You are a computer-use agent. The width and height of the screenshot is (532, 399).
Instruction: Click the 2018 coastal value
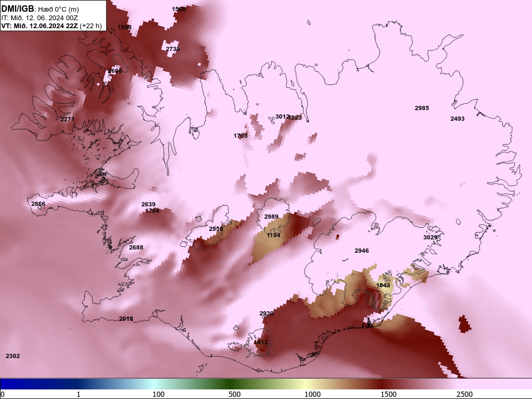coord(126,319)
